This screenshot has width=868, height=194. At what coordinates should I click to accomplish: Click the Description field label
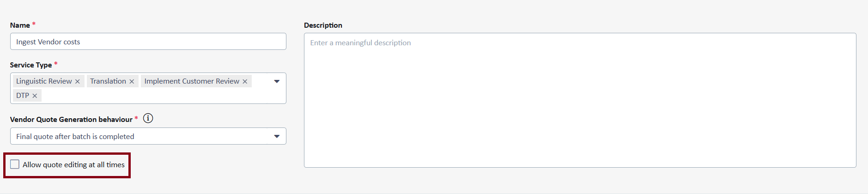pos(323,25)
